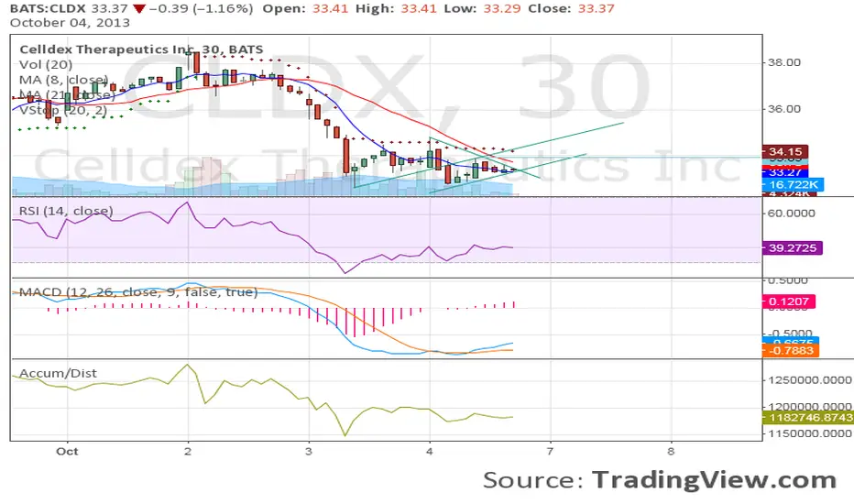Click the 1182746.8743 Accum/Dist value tag

pos(808,418)
